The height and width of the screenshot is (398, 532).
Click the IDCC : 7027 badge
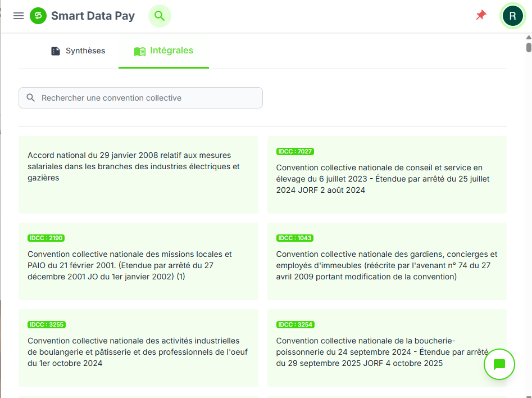click(x=295, y=151)
